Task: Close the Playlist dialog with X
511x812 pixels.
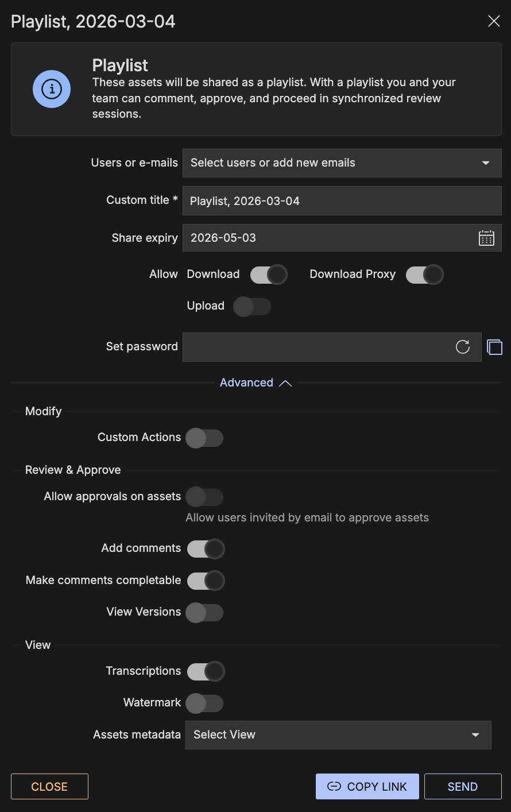Action: tap(493, 21)
